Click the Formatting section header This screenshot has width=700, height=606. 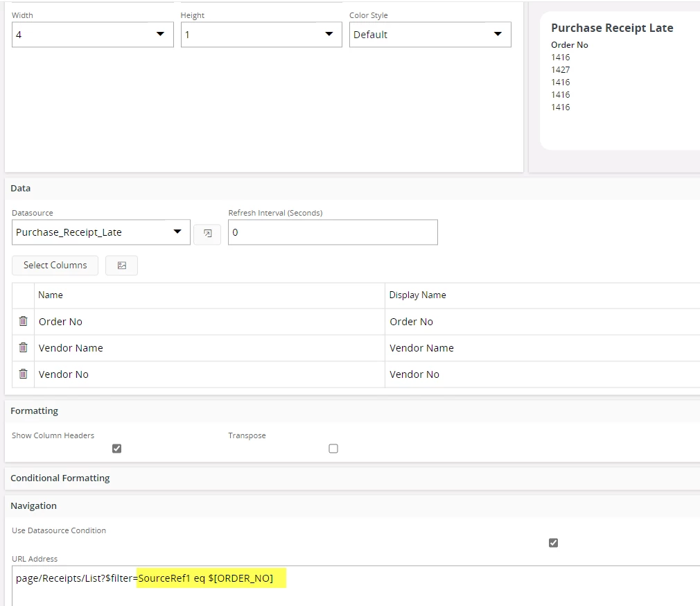pos(34,410)
